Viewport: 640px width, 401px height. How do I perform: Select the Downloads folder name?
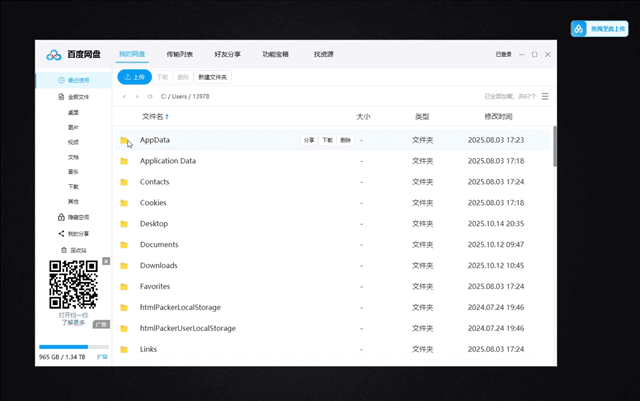[159, 265]
